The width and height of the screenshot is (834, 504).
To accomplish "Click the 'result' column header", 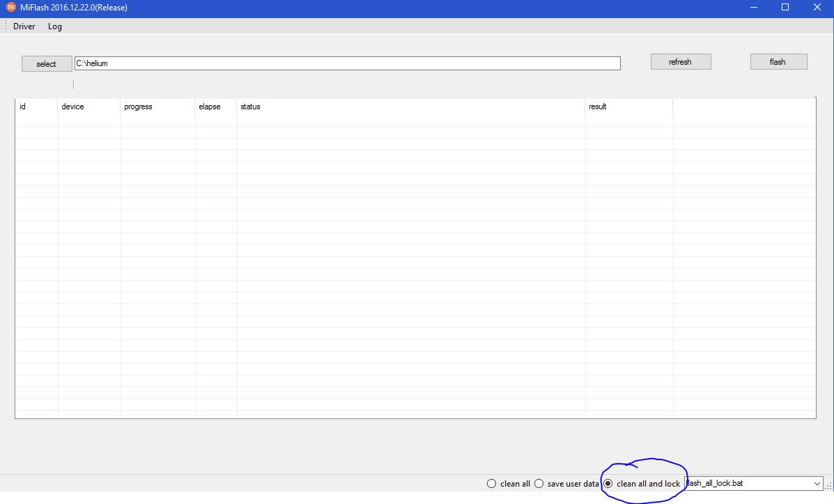I will pyautogui.click(x=628, y=107).
